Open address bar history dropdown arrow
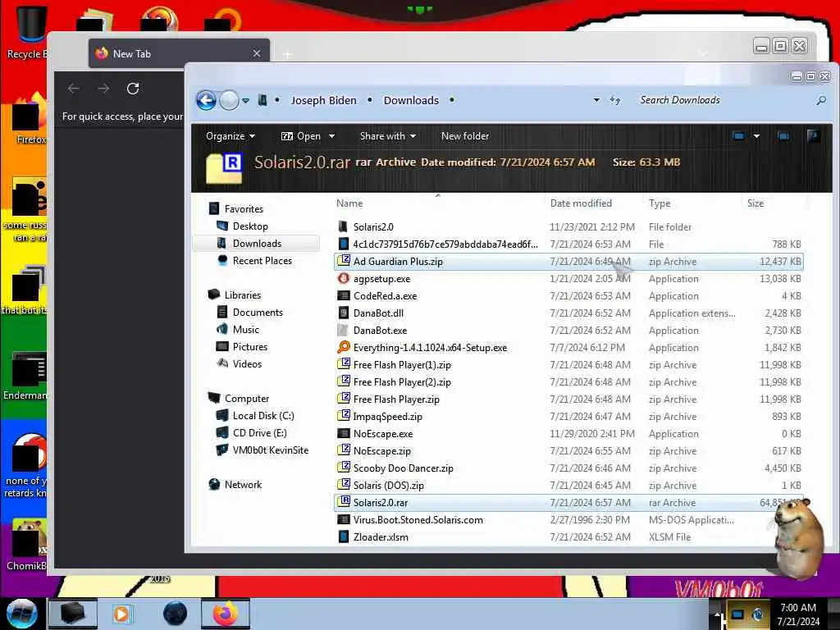This screenshot has width=840, height=630. tap(596, 100)
